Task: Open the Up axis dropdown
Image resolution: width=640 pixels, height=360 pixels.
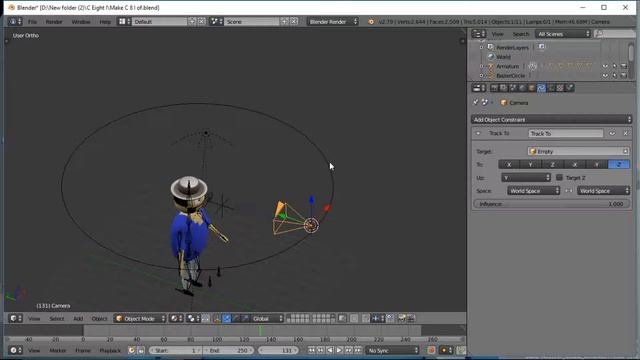Action: 526,178
